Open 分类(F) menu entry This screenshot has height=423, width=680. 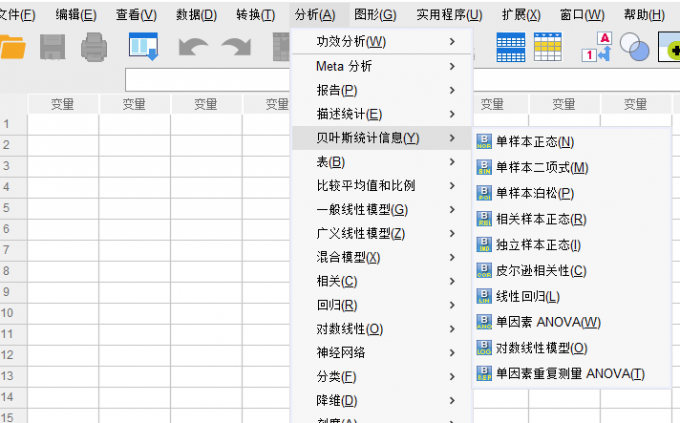point(382,377)
